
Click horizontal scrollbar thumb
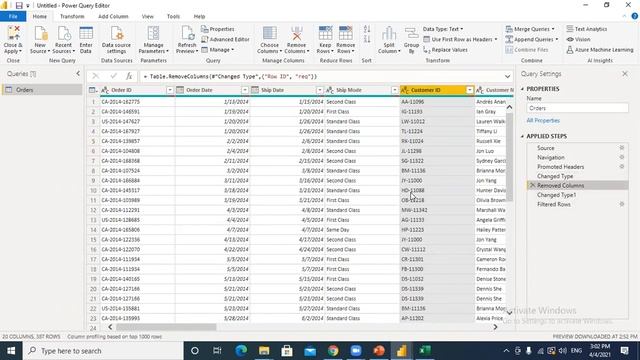tap(166, 327)
